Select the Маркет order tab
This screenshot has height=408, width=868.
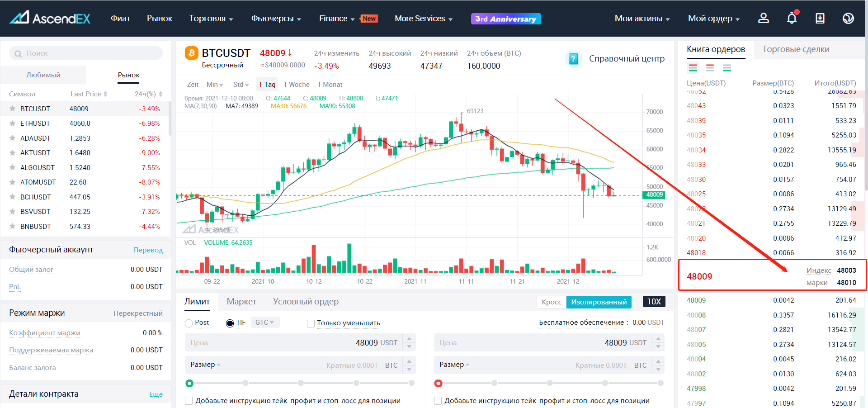(241, 302)
